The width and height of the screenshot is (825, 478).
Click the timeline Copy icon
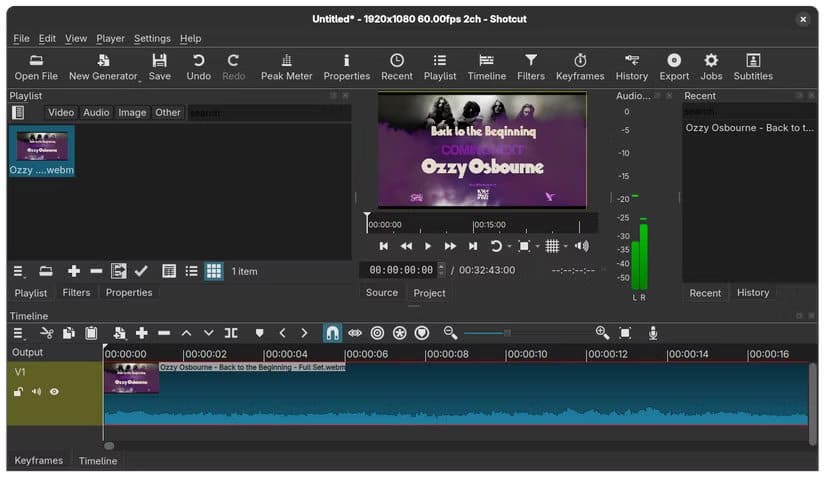69,333
